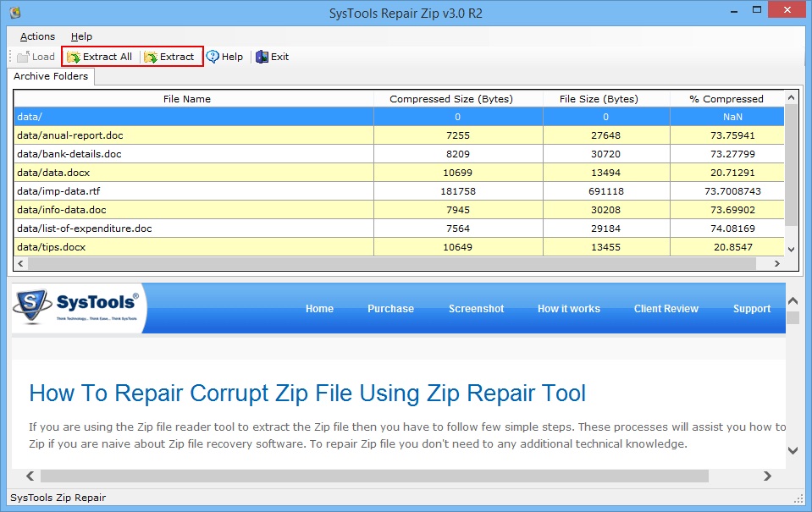Click the Extract toolbar icon
This screenshot has height=512, width=812.
[151, 57]
